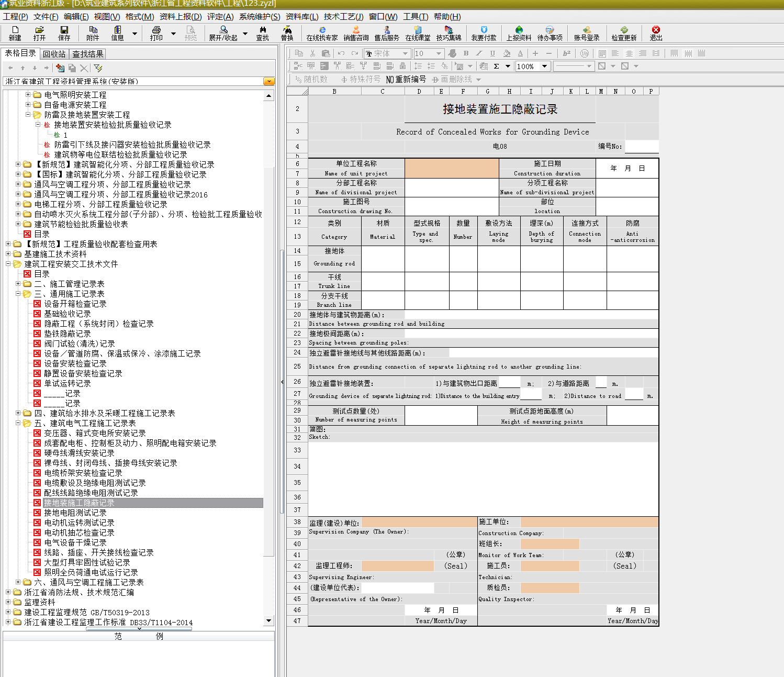Click the font color A icon
This screenshot has height=677, width=784.
[520, 53]
